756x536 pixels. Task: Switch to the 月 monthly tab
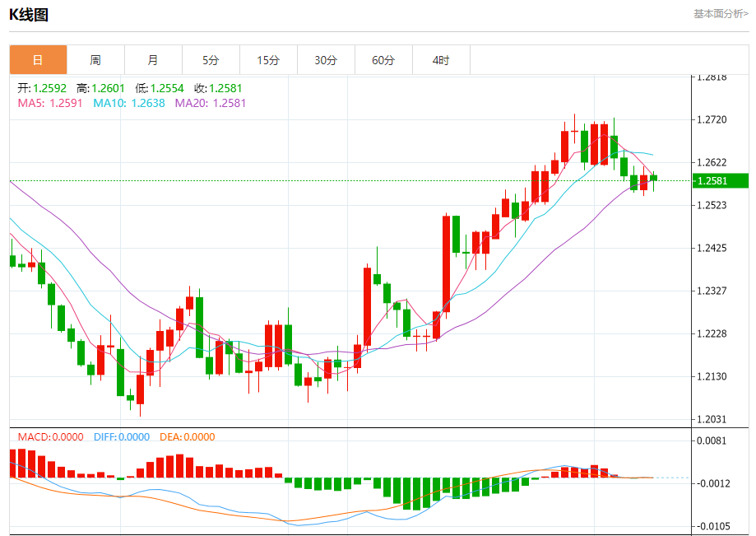coord(153,60)
